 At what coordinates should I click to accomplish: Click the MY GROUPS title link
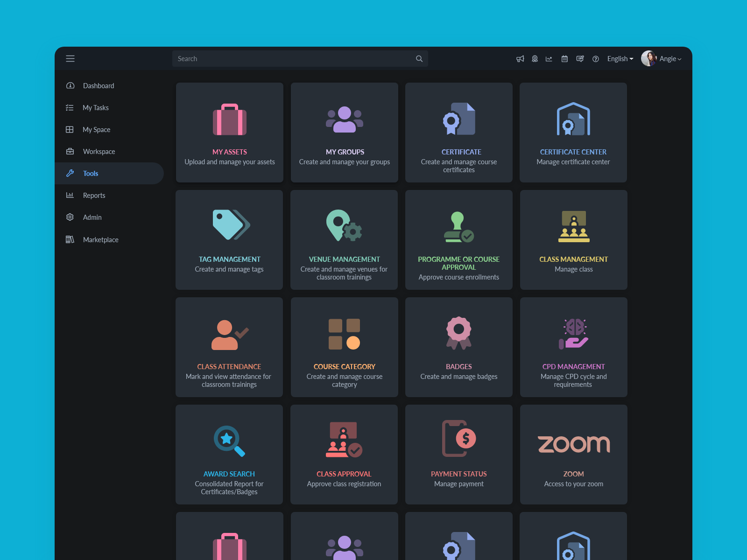[x=345, y=152]
